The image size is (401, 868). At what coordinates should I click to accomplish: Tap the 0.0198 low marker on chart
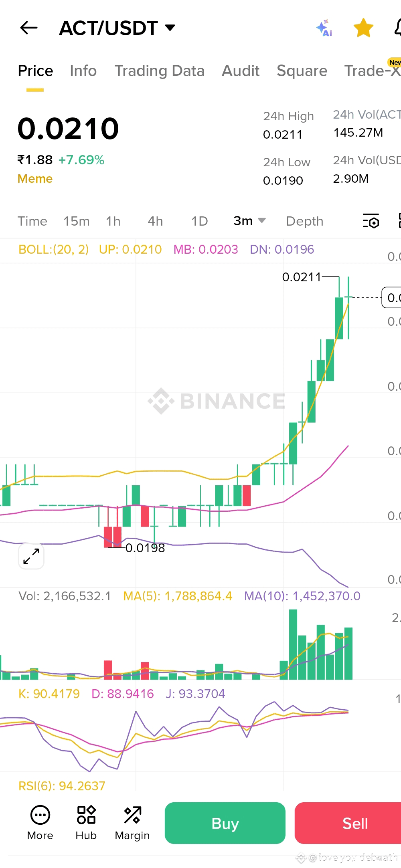click(x=145, y=548)
